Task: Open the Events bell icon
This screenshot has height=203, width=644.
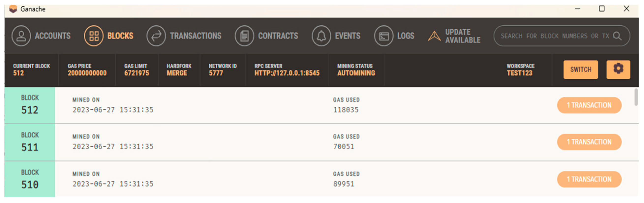Action: 321,36
